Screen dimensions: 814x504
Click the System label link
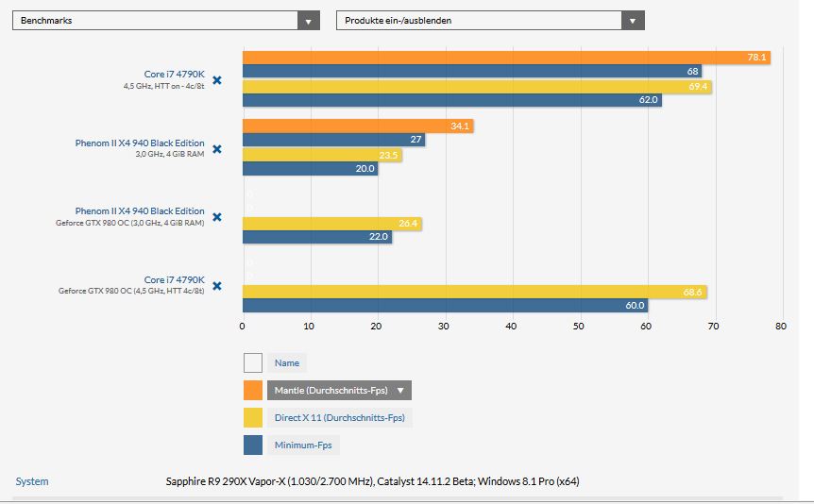(32, 481)
